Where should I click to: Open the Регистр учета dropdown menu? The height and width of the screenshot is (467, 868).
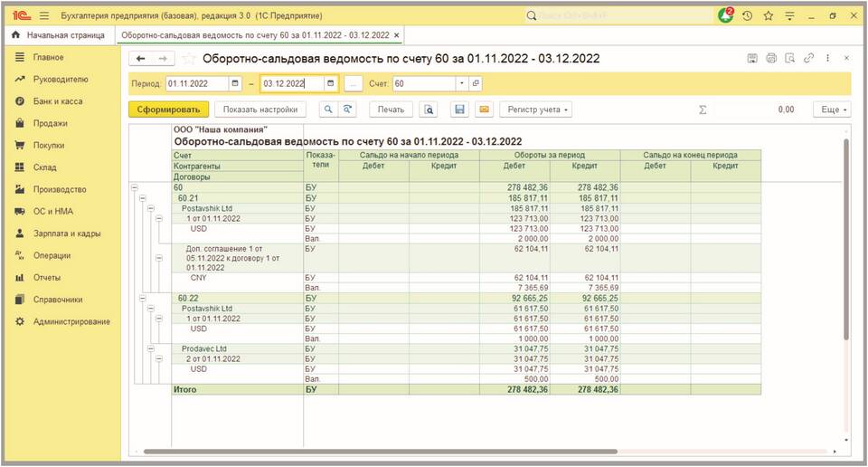pyautogui.click(x=538, y=110)
